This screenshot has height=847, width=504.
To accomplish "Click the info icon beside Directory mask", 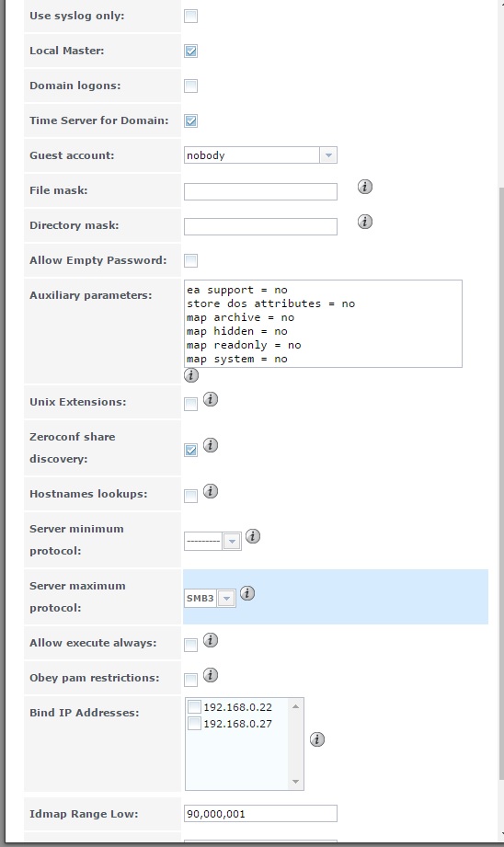I will 364,222.
